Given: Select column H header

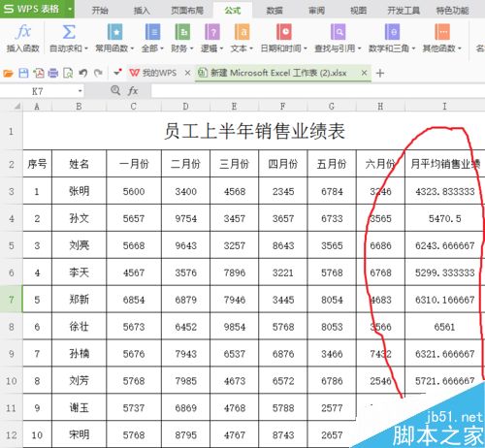Looking at the screenshot, I should coord(380,107).
